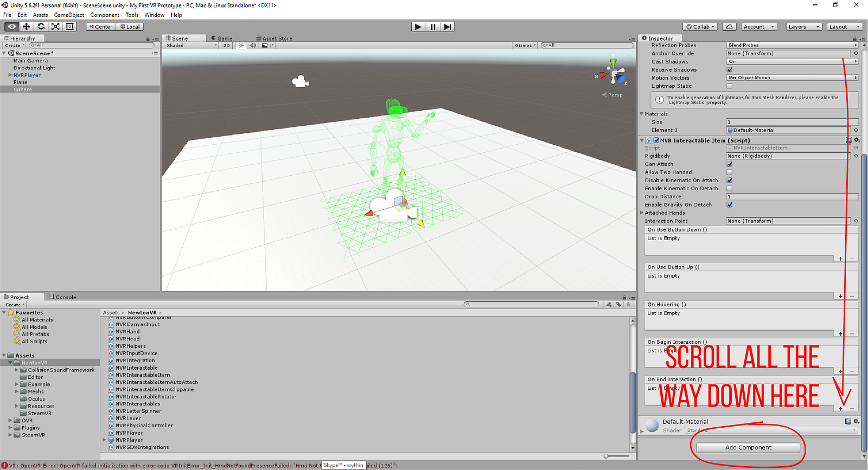Open the GameObject menu
Viewport: 868px width, 470px height.
69,15
